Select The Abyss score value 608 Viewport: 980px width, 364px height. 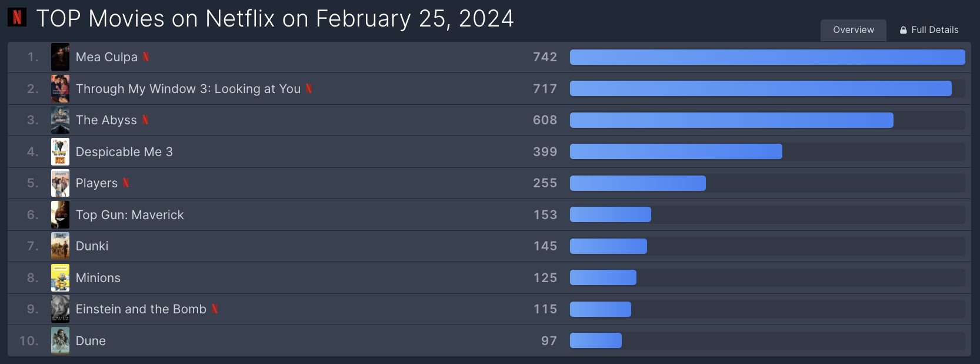pos(545,120)
